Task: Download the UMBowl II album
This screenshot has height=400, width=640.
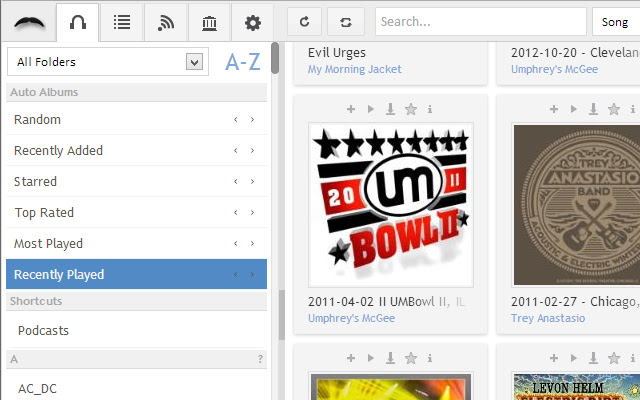Action: coord(390,109)
